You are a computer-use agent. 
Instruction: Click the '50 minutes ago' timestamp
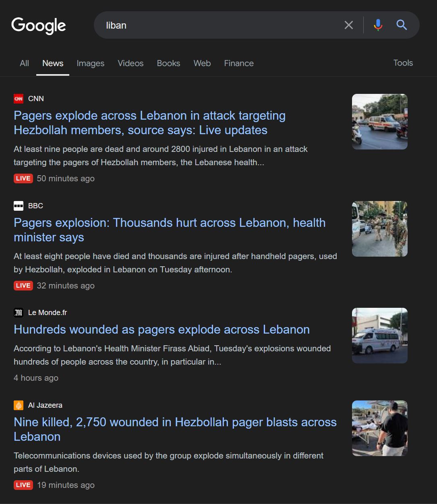click(66, 178)
